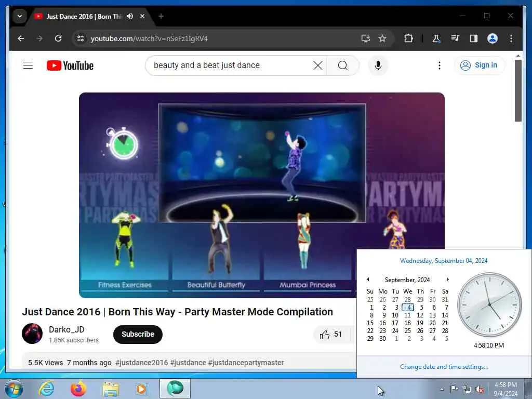This screenshot has height=399, width=532.
Task: Click the YouTube search text box
Action: [231, 65]
